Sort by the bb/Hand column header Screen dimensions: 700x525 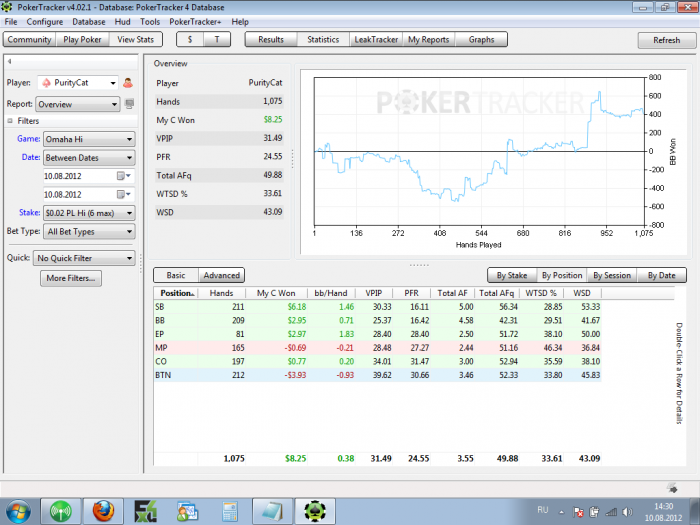point(331,293)
